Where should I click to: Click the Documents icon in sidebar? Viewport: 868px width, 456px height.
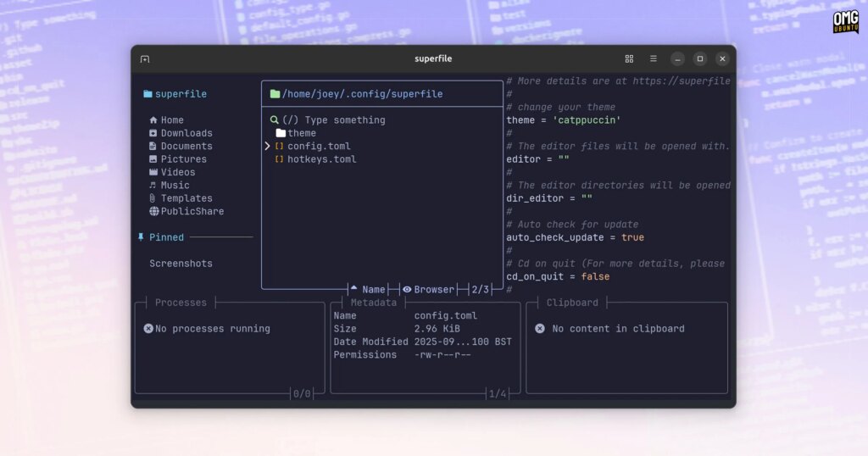pos(153,146)
